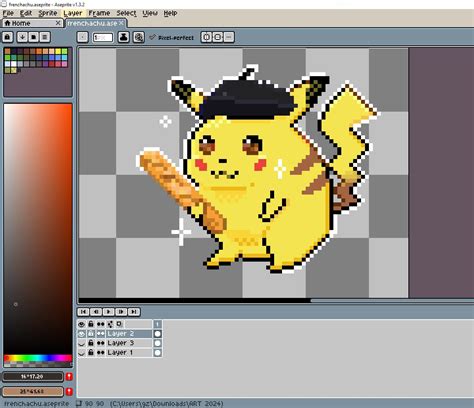Open the File menu
The height and width of the screenshot is (408, 474).
tap(8, 13)
